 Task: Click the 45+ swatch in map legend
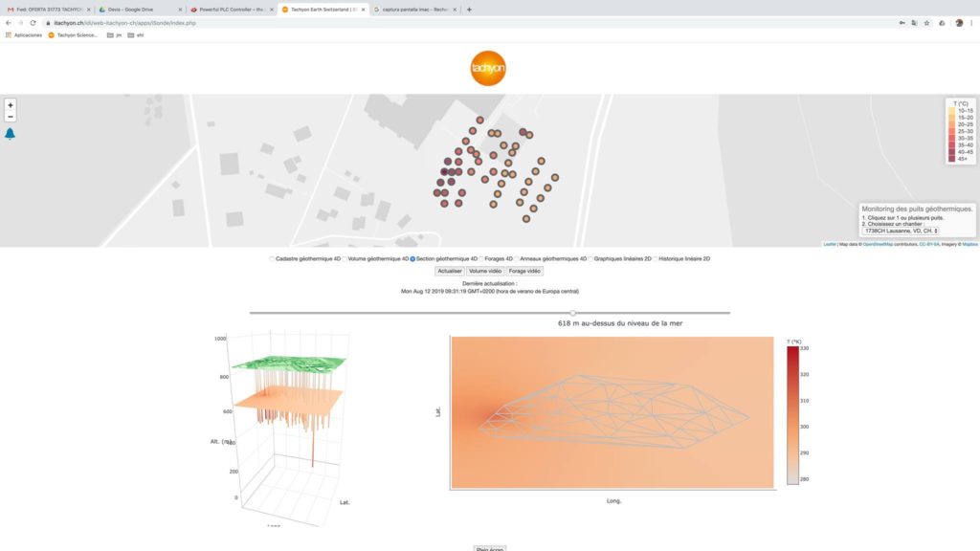(952, 159)
